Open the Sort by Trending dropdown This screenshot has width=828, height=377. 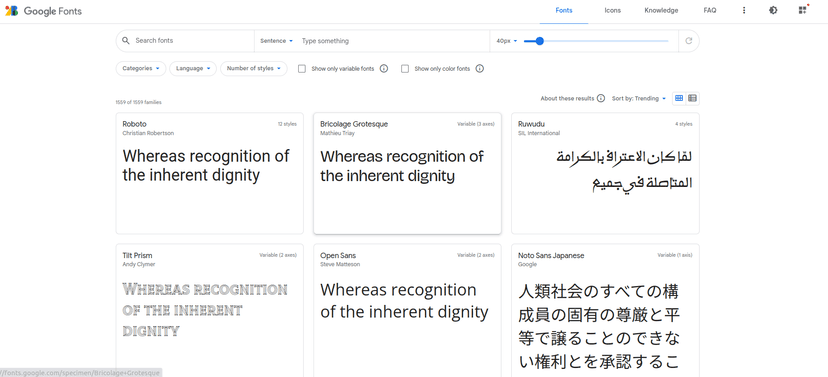click(639, 98)
